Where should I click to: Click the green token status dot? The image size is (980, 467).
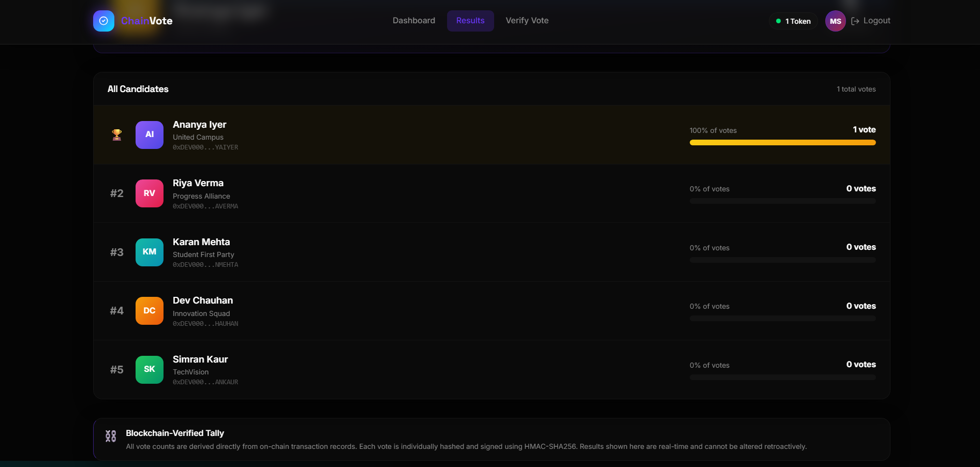(x=778, y=21)
